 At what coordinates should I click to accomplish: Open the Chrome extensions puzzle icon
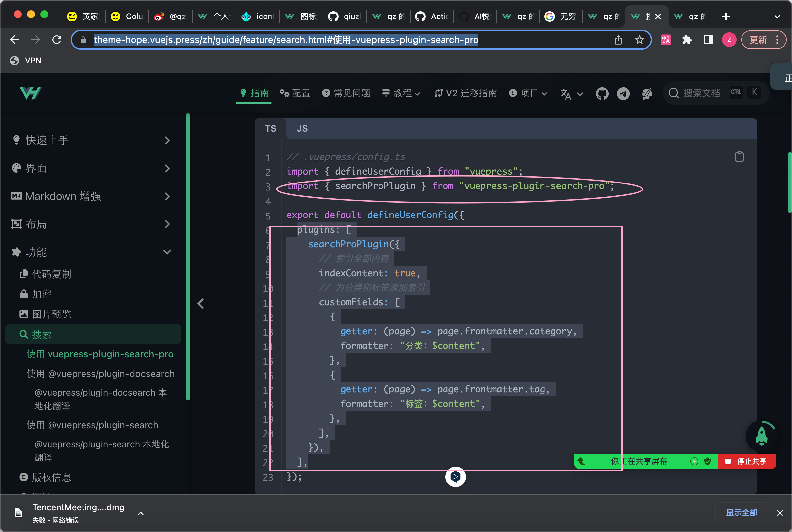687,40
